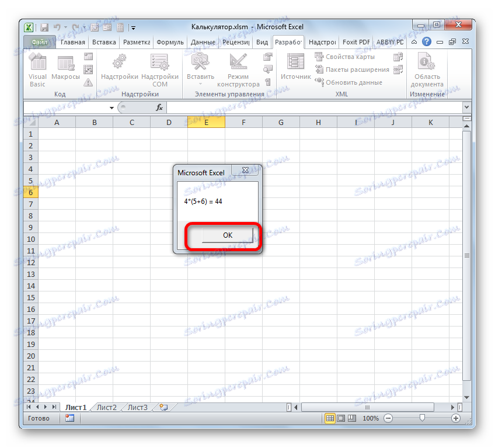Toggle Режим конструктора design mode
The image size is (495, 448).
click(238, 70)
